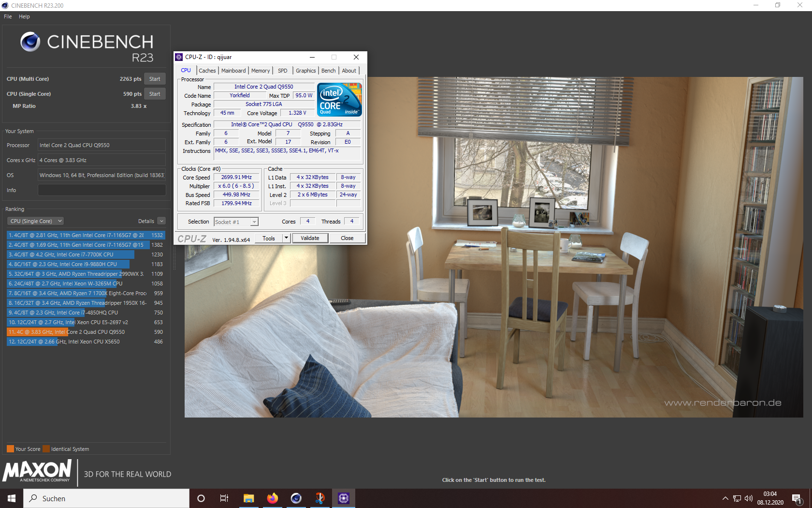The height and width of the screenshot is (508, 812).
Task: Open the Help menu
Action: (x=24, y=16)
